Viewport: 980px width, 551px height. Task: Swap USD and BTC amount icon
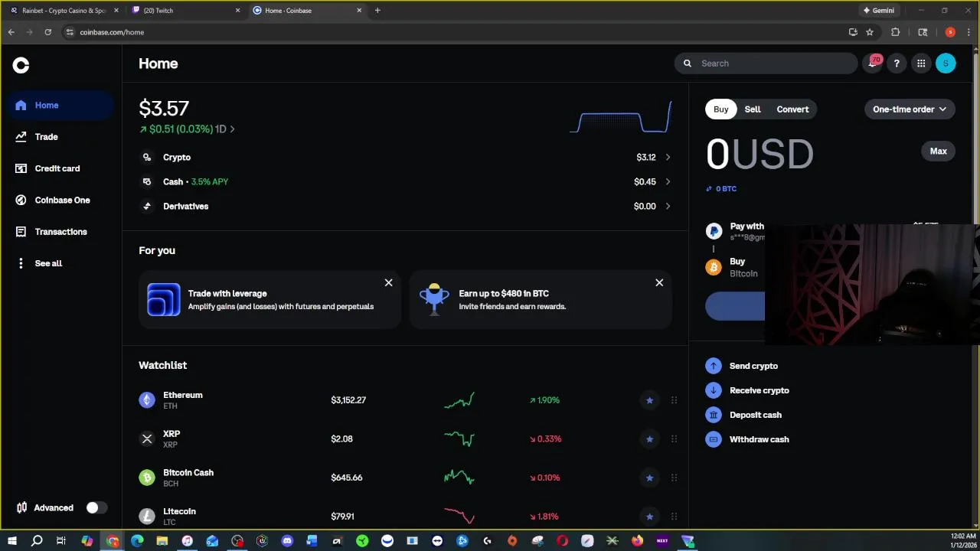[709, 188]
